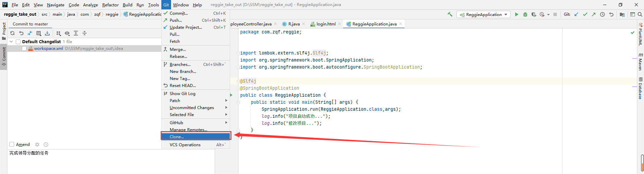The width and height of the screenshot is (644, 174).
Task: Click the green inspection checkmark in editor
Action: click(x=633, y=32)
